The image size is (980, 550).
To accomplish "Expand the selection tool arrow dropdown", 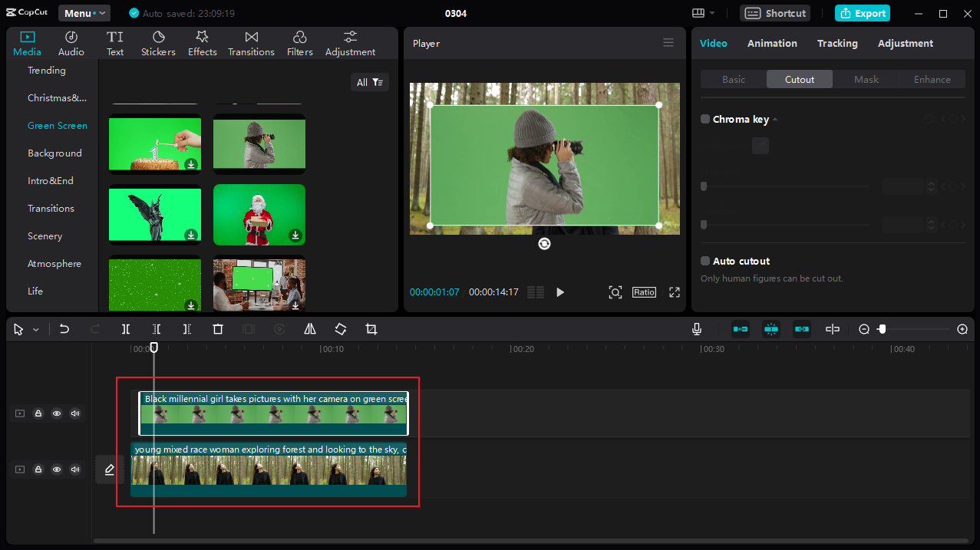I will (35, 330).
